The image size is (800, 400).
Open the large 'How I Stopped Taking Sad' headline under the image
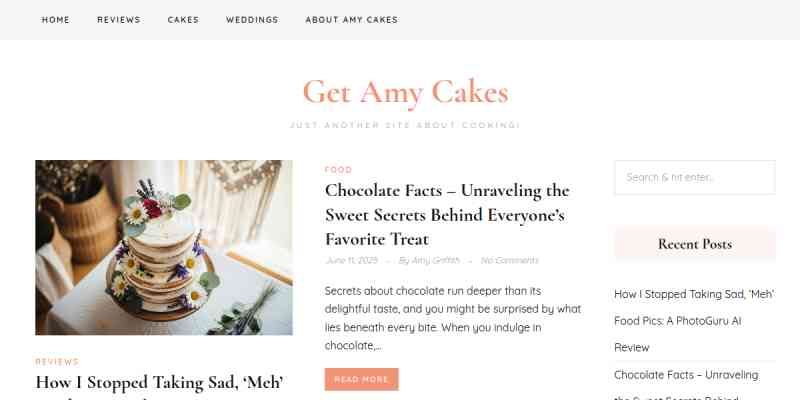pyautogui.click(x=160, y=383)
